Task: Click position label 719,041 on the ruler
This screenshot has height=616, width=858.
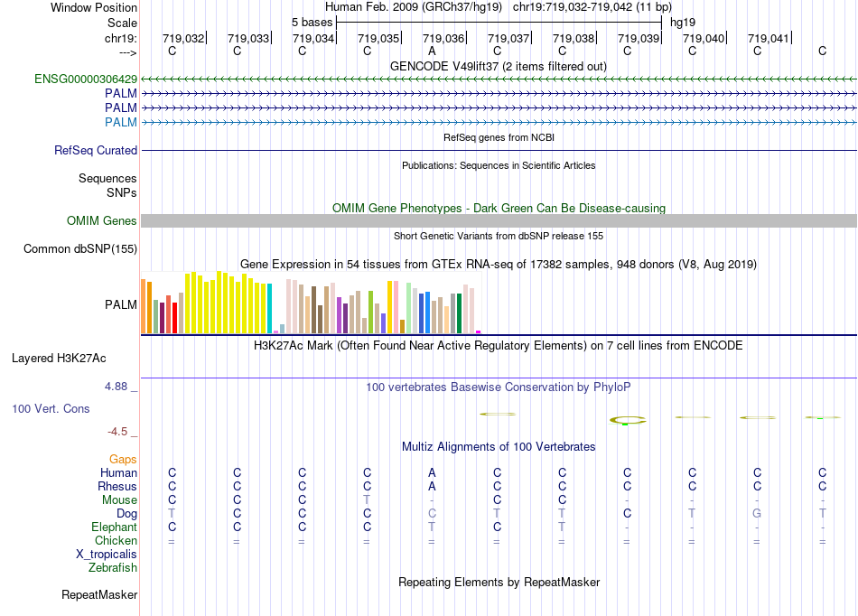Action: point(769,38)
